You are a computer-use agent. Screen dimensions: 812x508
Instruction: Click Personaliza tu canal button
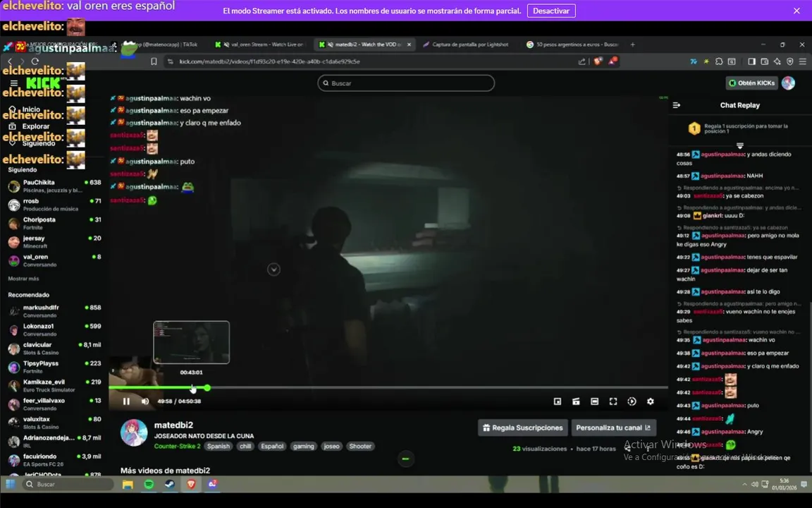point(614,428)
